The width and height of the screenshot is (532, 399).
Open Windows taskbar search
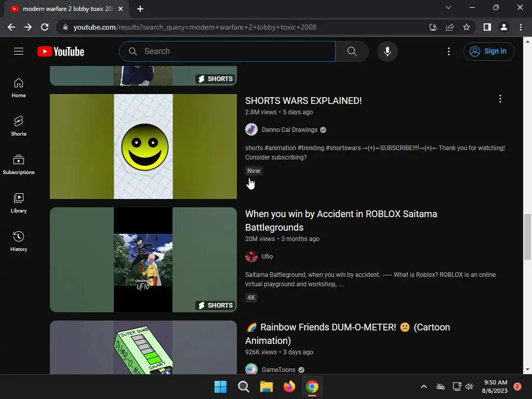(243, 387)
